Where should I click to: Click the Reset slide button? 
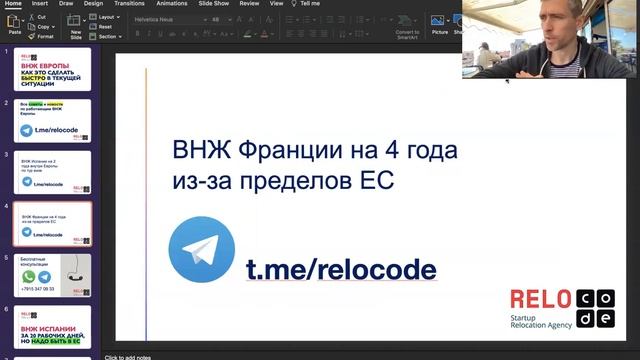(100, 27)
